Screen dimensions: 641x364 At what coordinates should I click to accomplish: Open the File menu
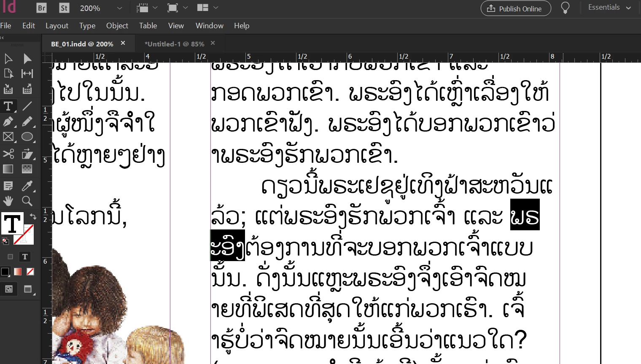tap(5, 26)
